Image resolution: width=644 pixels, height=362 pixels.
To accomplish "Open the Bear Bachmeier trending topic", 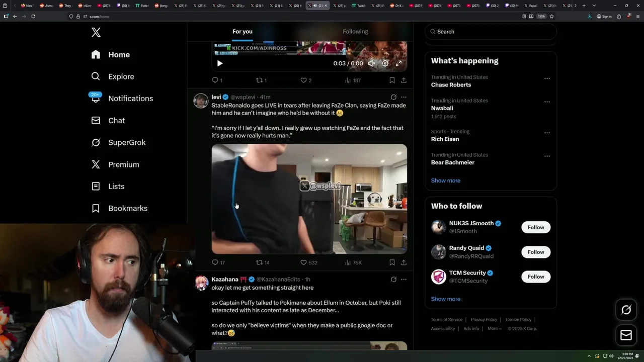I will (x=453, y=162).
